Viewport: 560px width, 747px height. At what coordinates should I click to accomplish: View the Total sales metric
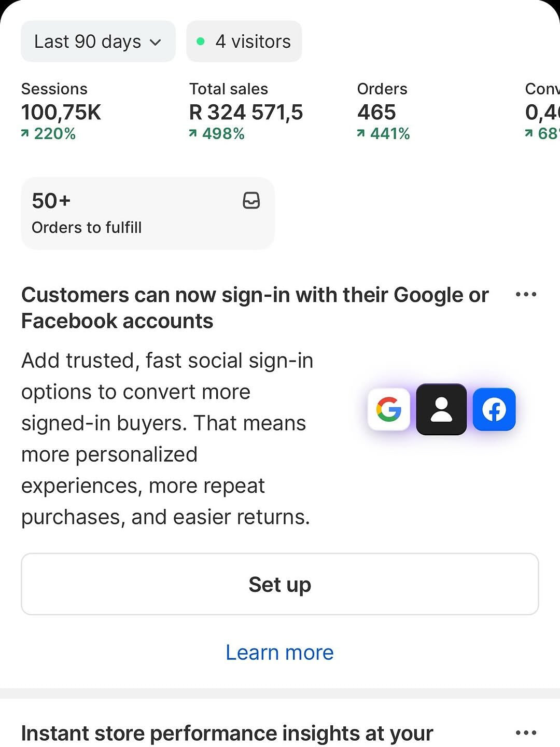pos(246,112)
